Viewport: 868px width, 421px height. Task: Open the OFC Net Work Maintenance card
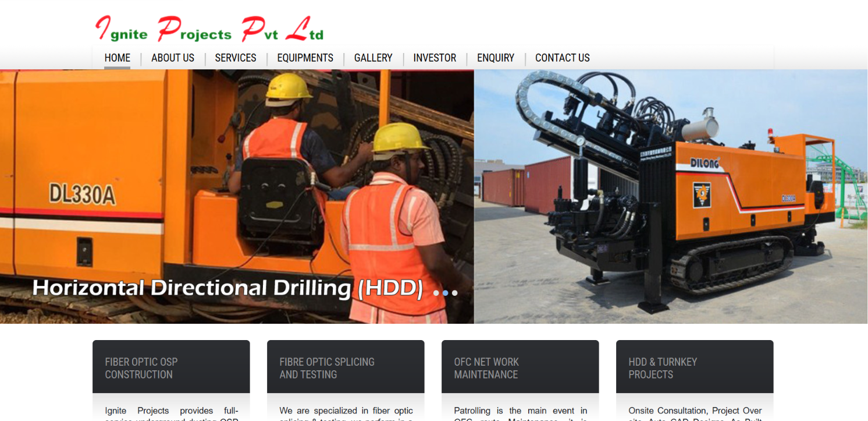click(x=520, y=367)
